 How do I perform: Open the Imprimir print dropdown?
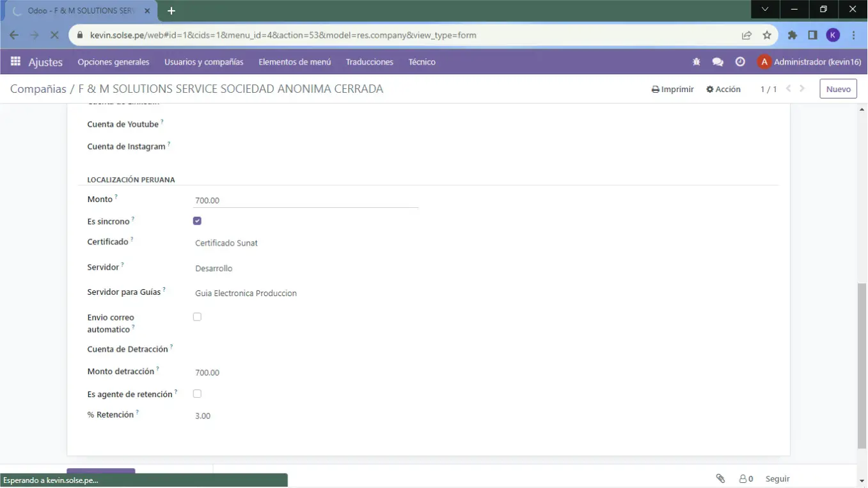pos(672,90)
